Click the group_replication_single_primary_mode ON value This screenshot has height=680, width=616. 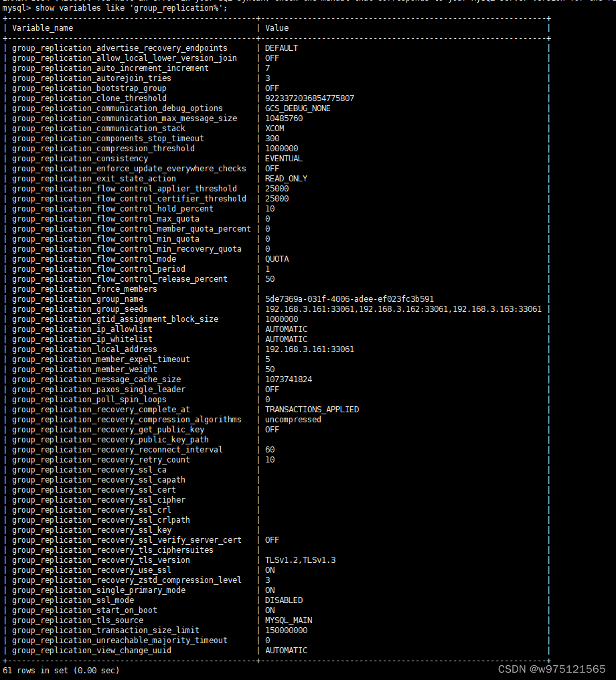[x=271, y=590]
